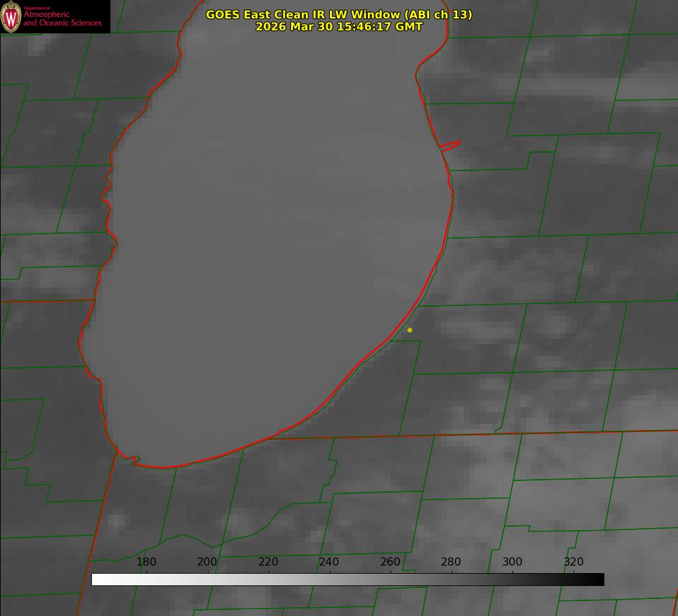Click the black end of the colorbar
This screenshot has height=616, width=678.
coord(599,580)
